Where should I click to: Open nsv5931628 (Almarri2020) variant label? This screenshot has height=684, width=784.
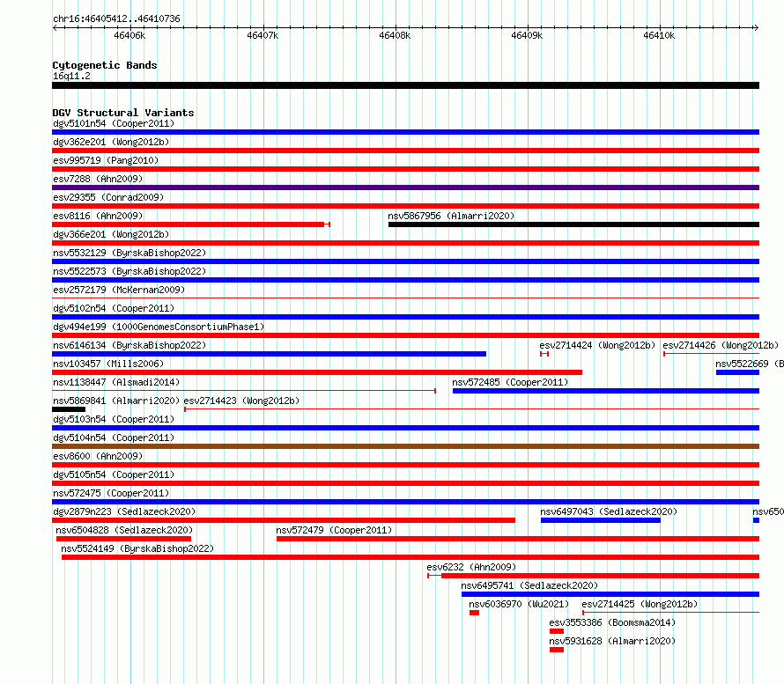612,641
